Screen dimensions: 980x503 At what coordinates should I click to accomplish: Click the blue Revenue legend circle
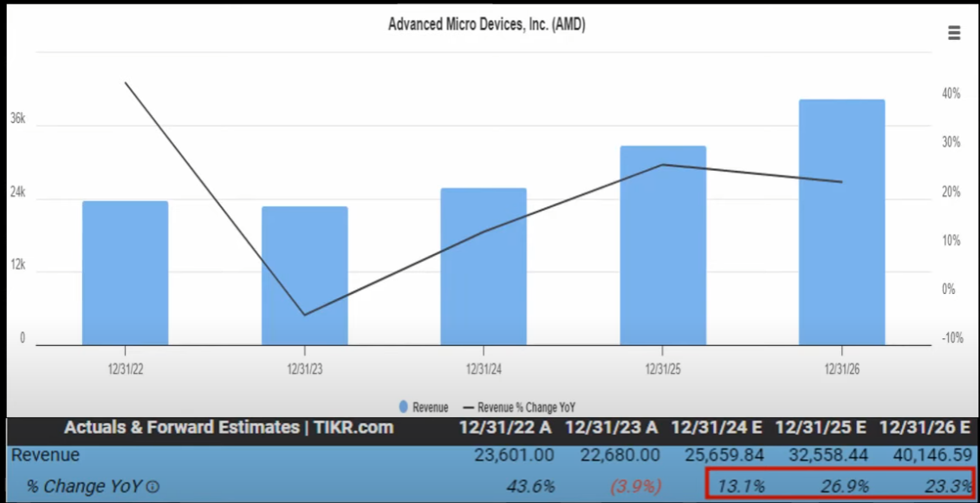tap(404, 407)
